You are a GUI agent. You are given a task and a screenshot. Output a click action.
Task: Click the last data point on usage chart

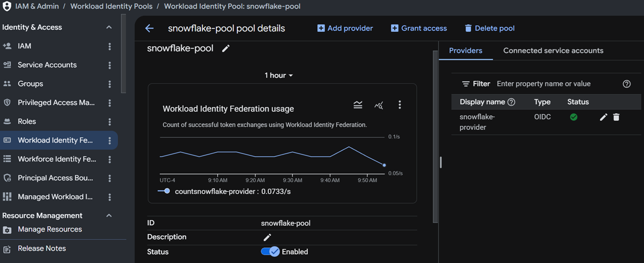click(x=384, y=165)
